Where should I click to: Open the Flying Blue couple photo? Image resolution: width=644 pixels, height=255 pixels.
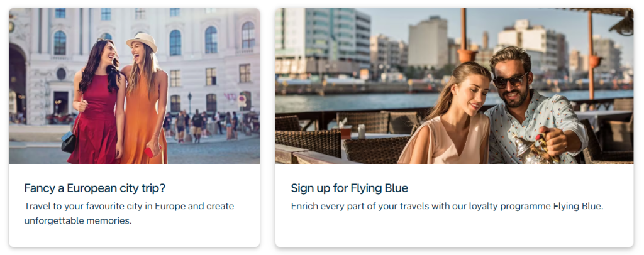click(x=454, y=85)
